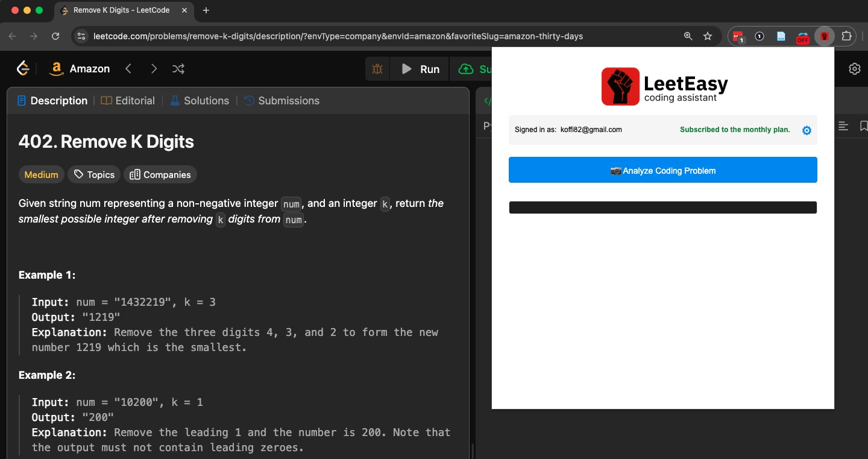The width and height of the screenshot is (868, 459).
Task: Go forward in browser history
Action: (34, 36)
